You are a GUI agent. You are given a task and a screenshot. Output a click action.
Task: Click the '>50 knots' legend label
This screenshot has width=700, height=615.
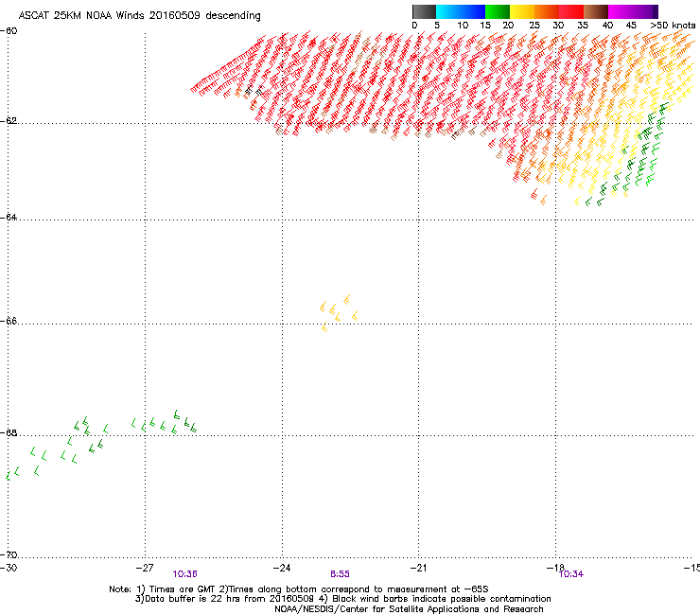tap(673, 26)
